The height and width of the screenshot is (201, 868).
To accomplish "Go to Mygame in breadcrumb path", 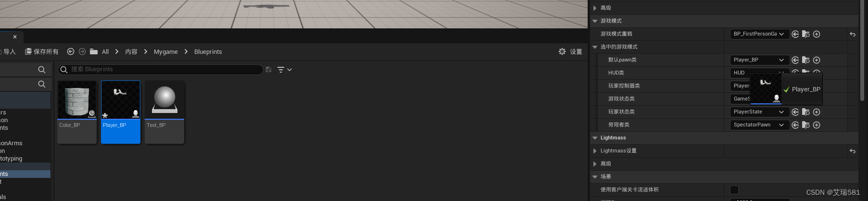I will pos(166,52).
